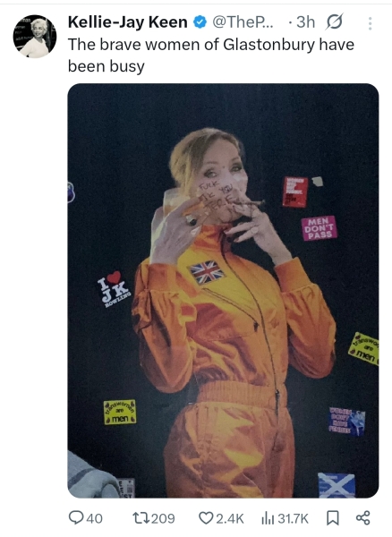Open the @TheP... handle link
The image size is (392, 537).
tap(243, 22)
